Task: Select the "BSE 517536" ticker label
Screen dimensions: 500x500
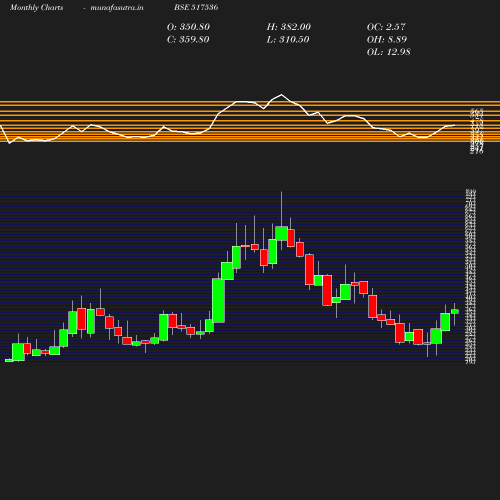Action: click(x=196, y=7)
